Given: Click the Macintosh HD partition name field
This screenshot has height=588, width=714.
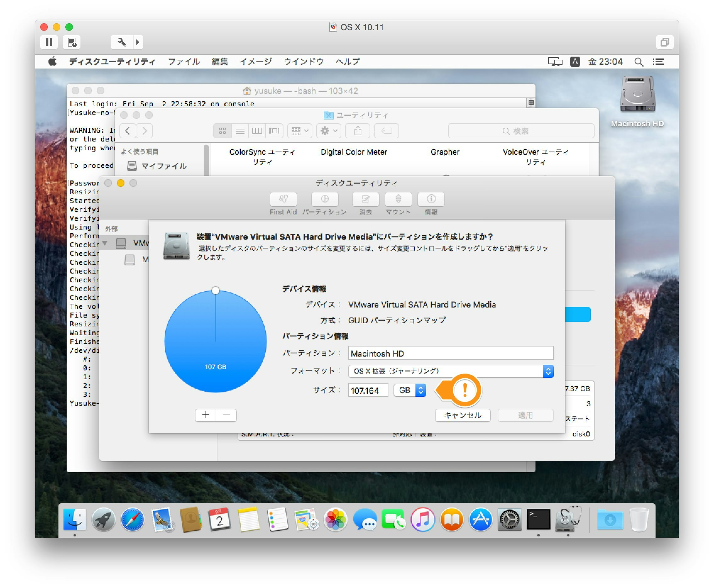Looking at the screenshot, I should 450,353.
